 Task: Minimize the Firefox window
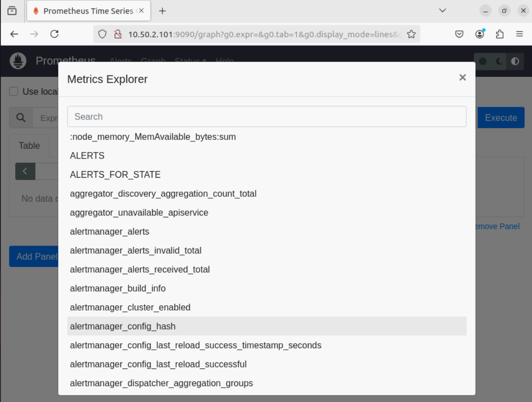pyautogui.click(x=485, y=11)
